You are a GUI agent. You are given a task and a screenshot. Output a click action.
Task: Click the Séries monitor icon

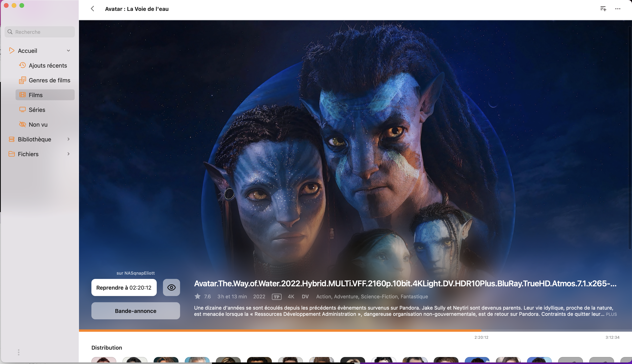click(22, 110)
